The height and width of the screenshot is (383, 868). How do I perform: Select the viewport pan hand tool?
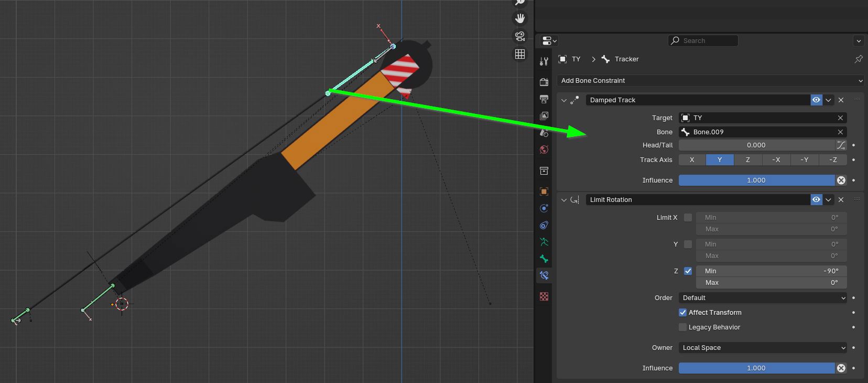point(520,18)
